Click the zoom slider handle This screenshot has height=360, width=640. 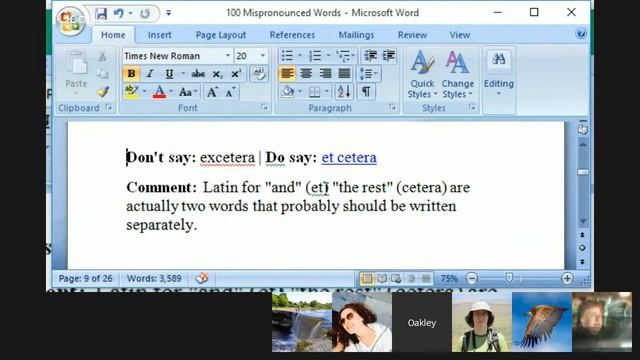[509, 278]
